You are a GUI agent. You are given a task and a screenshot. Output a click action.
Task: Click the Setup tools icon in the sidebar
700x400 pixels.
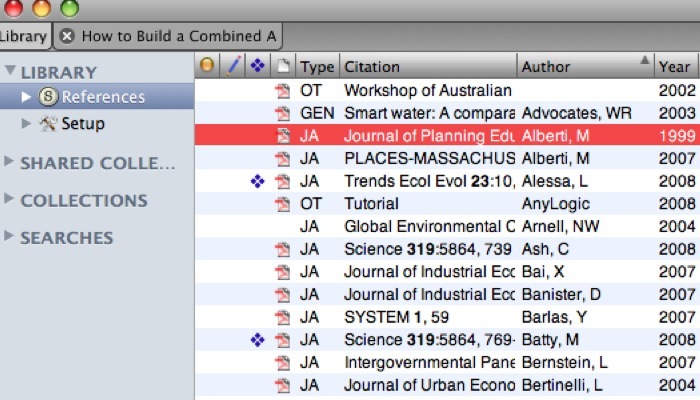[48, 124]
